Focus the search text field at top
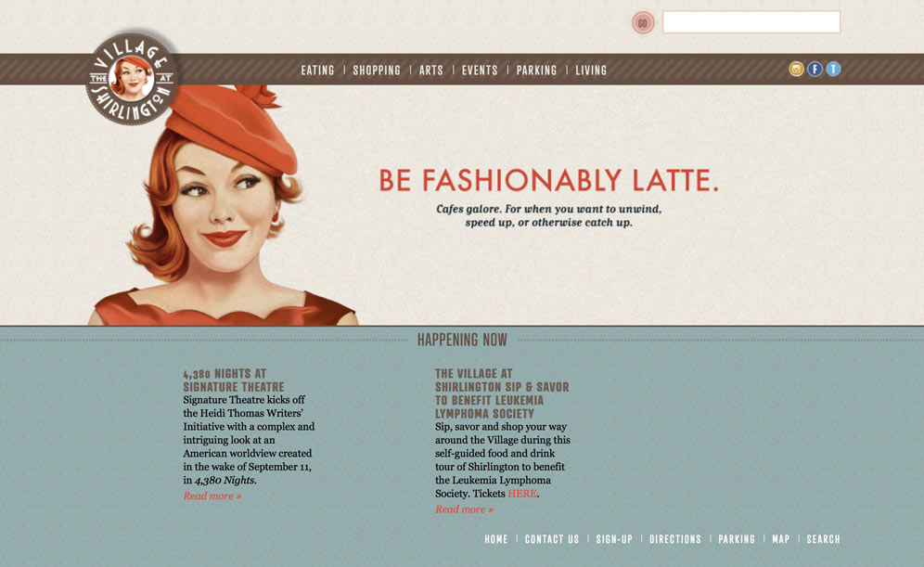 pyautogui.click(x=751, y=22)
